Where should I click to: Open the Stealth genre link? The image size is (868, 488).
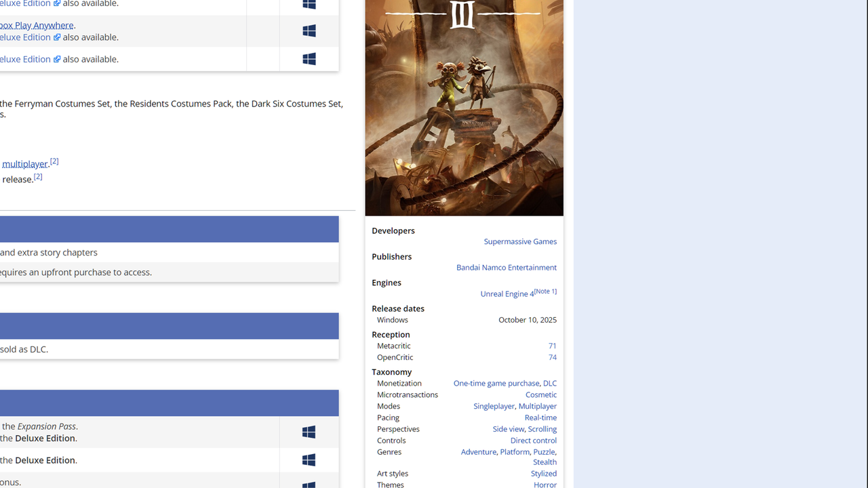545,462
